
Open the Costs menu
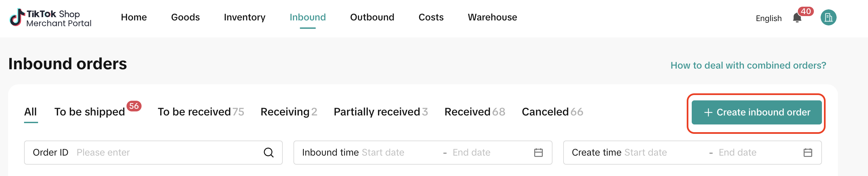pyautogui.click(x=431, y=17)
